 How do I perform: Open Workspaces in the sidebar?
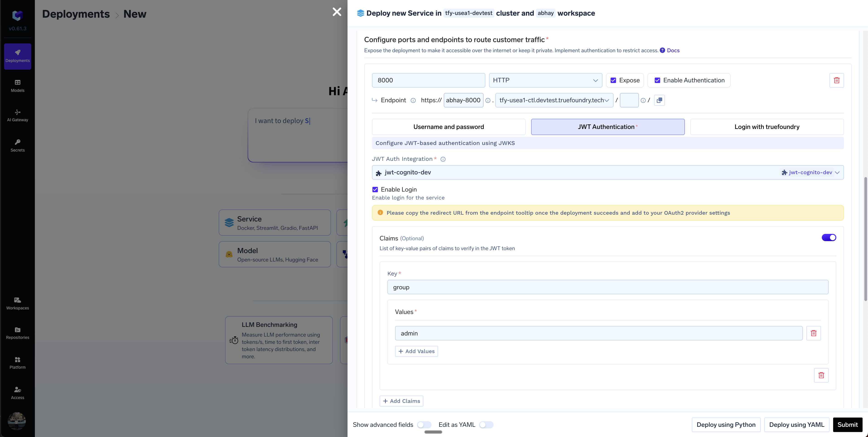[x=17, y=303]
